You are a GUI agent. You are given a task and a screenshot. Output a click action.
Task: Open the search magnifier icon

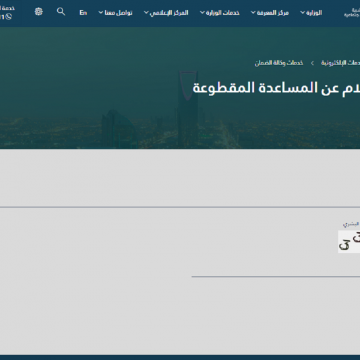click(x=61, y=12)
